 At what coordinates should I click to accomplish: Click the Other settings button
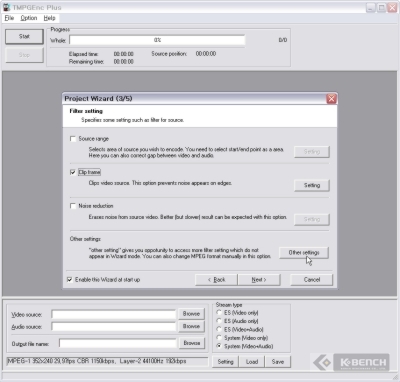pos(304,253)
